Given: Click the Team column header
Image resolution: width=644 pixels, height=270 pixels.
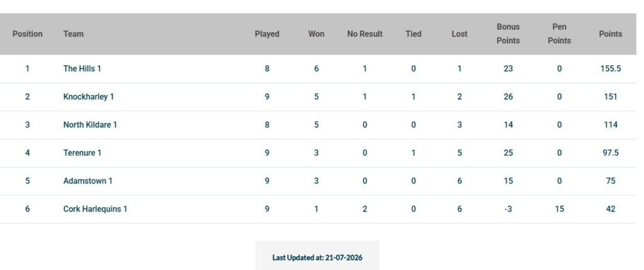Looking at the screenshot, I should [74, 34].
